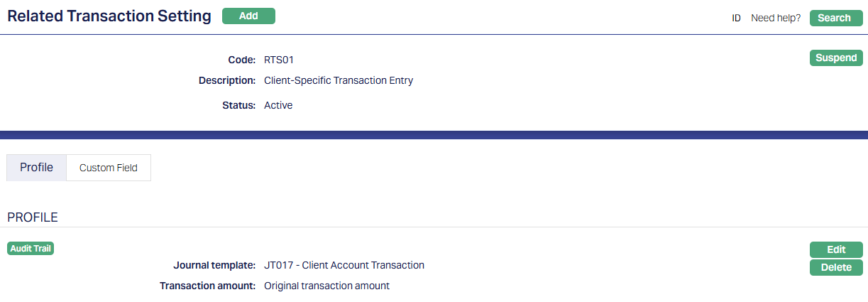Click the Original transaction amount value

[326, 286]
